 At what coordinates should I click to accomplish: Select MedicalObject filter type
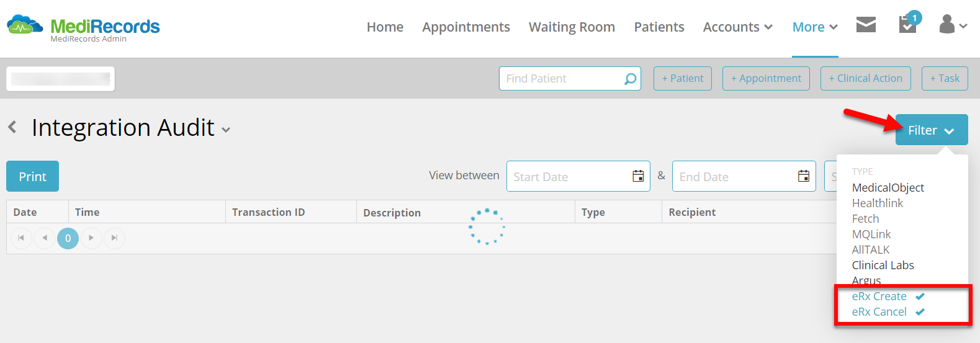[888, 187]
